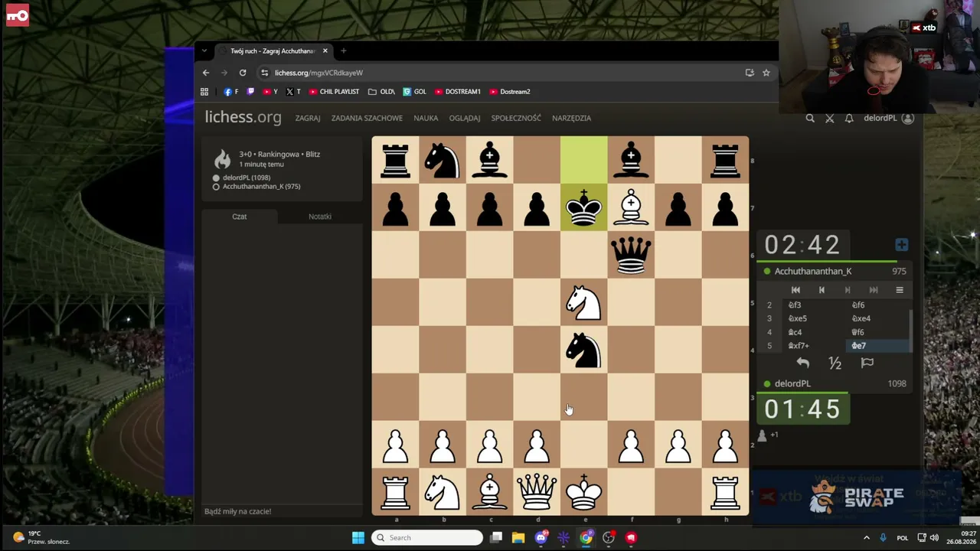980x551 pixels.
Task: Select the white king on e1
Action: tap(584, 492)
